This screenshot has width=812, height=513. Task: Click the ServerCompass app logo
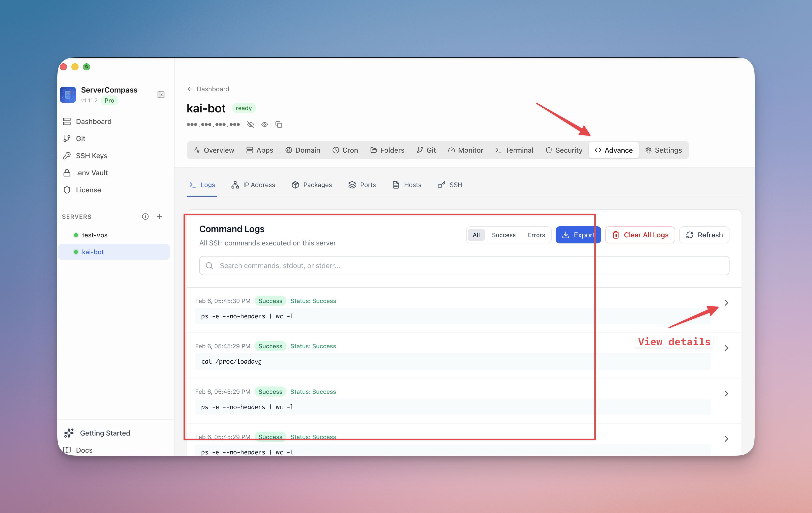[x=68, y=95]
